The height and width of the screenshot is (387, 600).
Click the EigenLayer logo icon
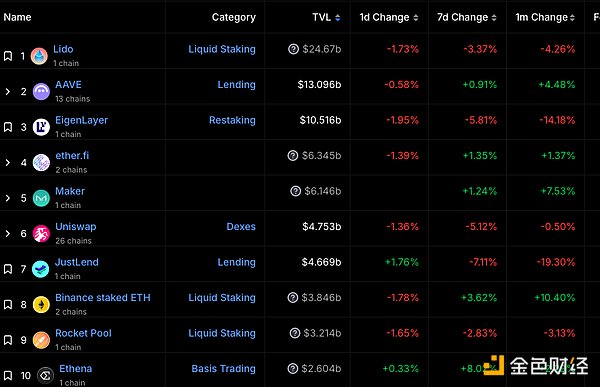click(x=41, y=127)
